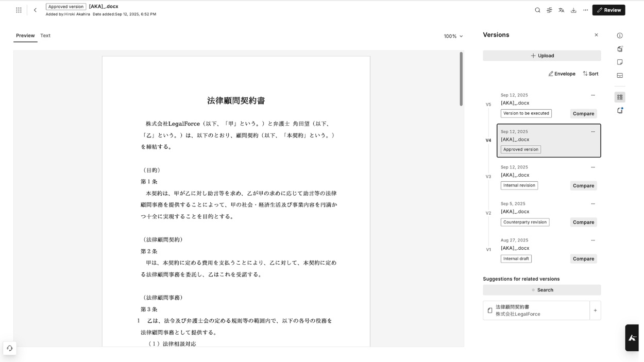Open more options for V5 version
Screen dimensions: 644x362
pyautogui.click(x=593, y=95)
